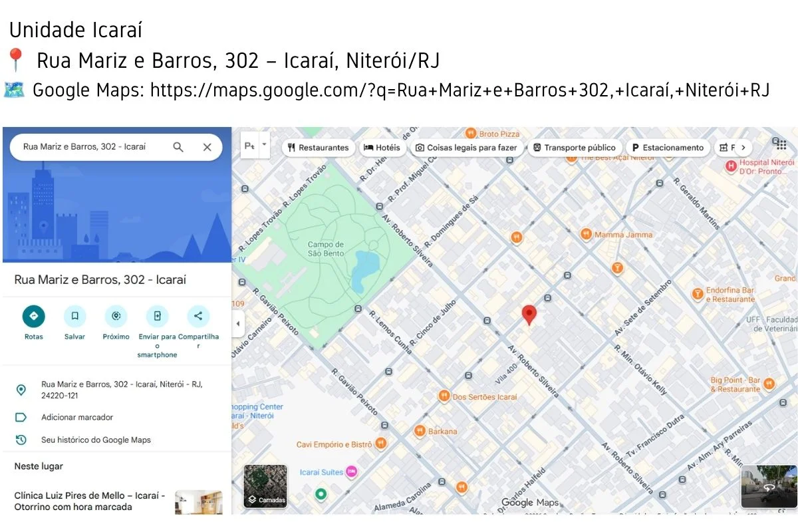Viewport: 798px width, 532px height.
Task: Open the maps.google.com link in the header
Action: tap(460, 90)
